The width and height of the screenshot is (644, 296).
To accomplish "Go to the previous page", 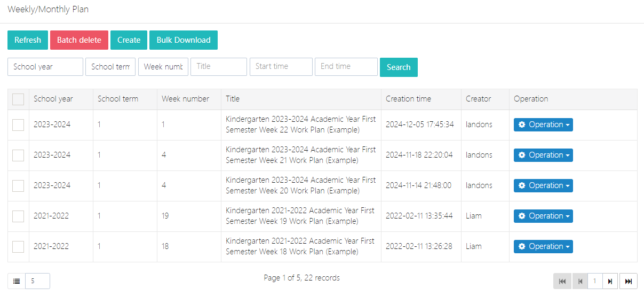I will point(580,281).
